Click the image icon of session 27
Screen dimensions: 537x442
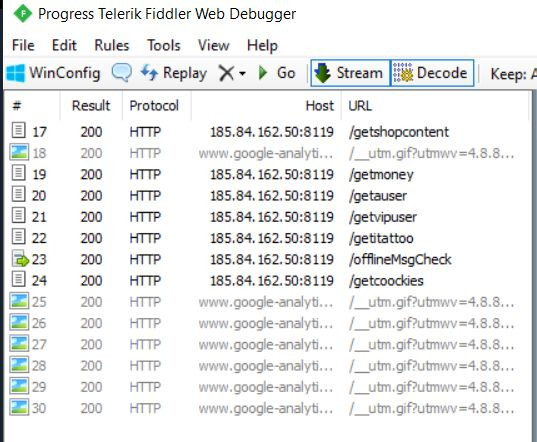pyautogui.click(x=19, y=343)
